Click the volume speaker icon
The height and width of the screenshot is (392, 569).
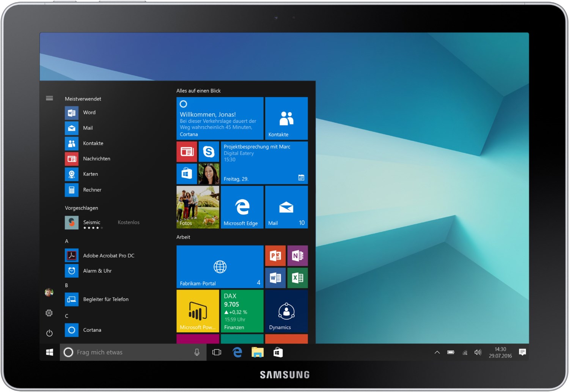[478, 353]
